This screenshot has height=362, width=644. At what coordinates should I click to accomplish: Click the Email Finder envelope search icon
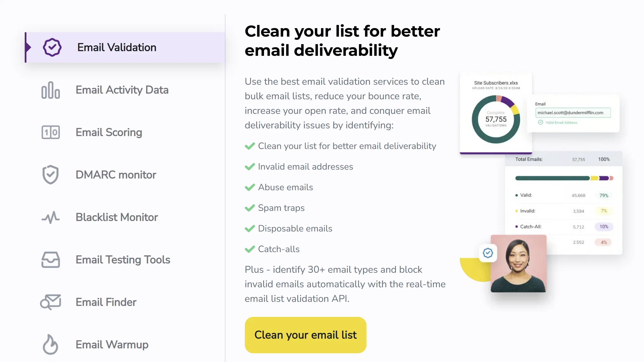50,302
